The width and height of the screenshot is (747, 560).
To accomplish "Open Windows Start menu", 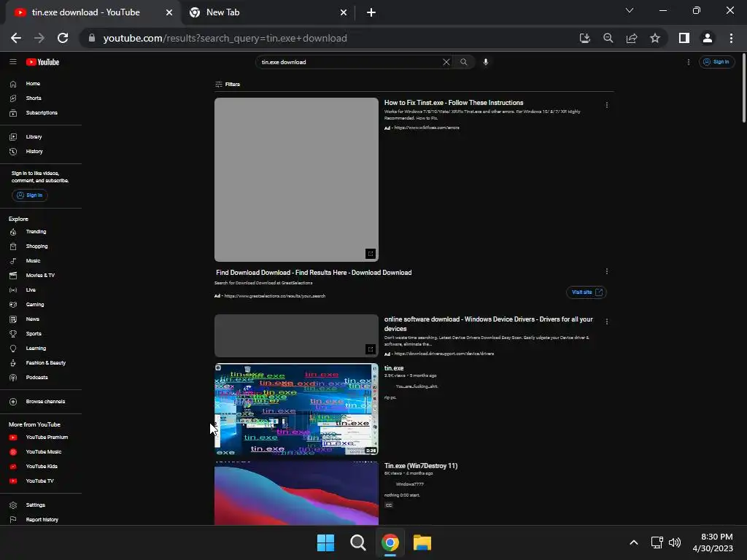I will [325, 542].
